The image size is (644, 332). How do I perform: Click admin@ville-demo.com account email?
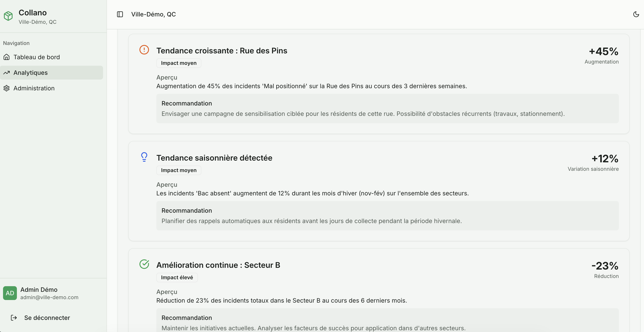pyautogui.click(x=49, y=297)
